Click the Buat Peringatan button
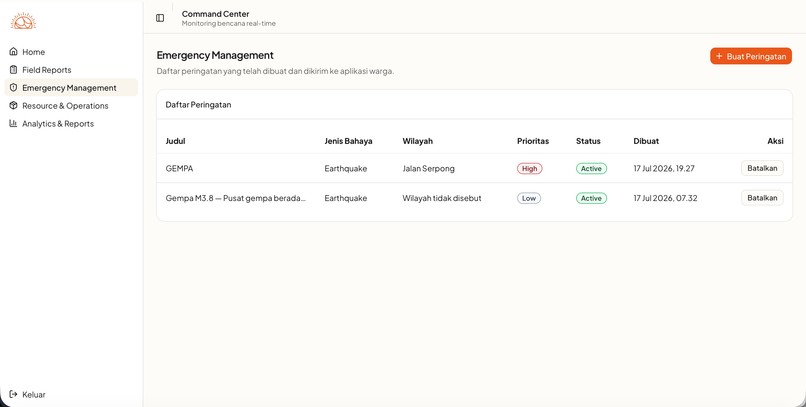806x407 pixels. 750,56
